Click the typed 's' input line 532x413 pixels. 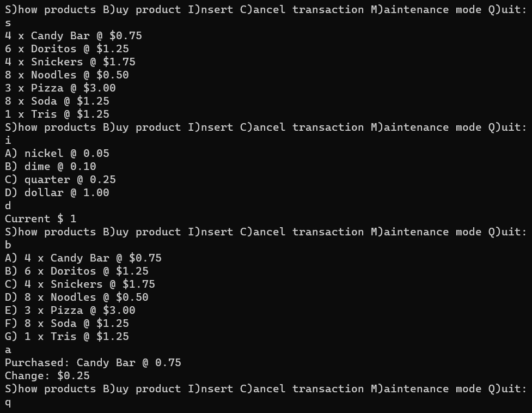(8, 23)
